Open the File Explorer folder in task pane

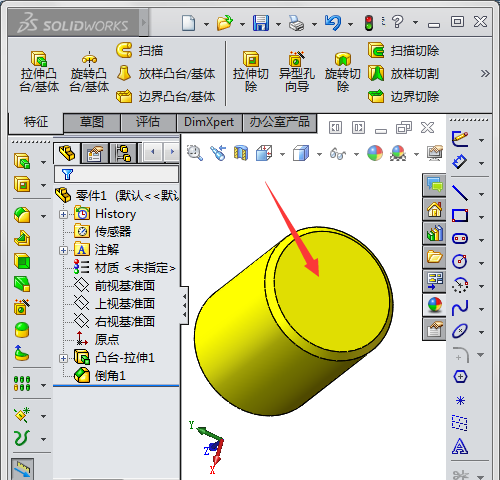[x=435, y=257]
